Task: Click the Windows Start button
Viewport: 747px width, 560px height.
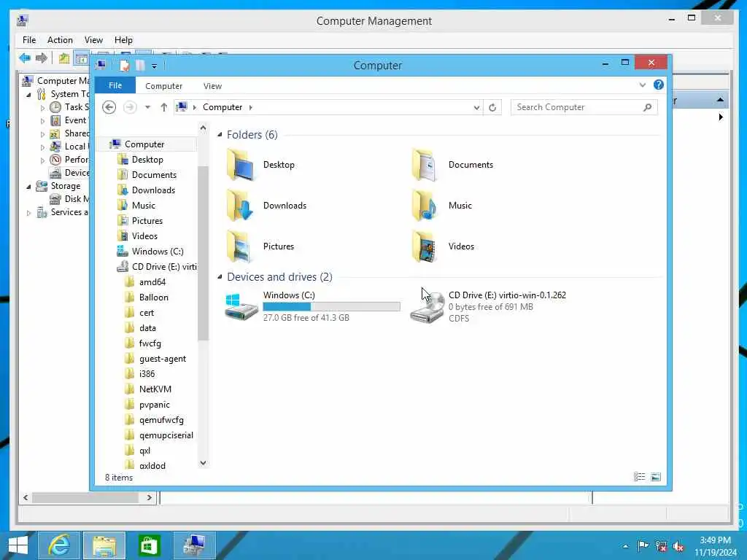Action: pos(18,545)
